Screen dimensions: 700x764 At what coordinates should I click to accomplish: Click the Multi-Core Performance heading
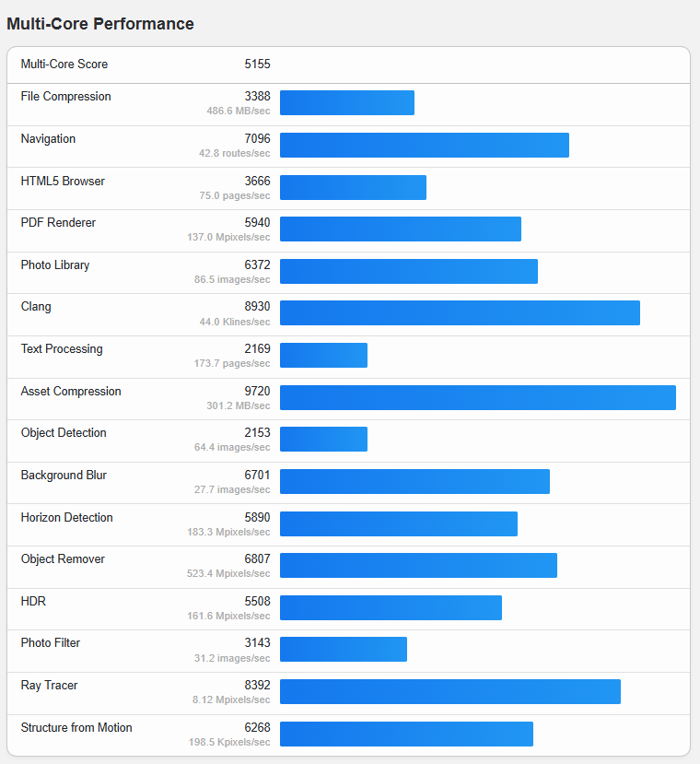click(100, 24)
